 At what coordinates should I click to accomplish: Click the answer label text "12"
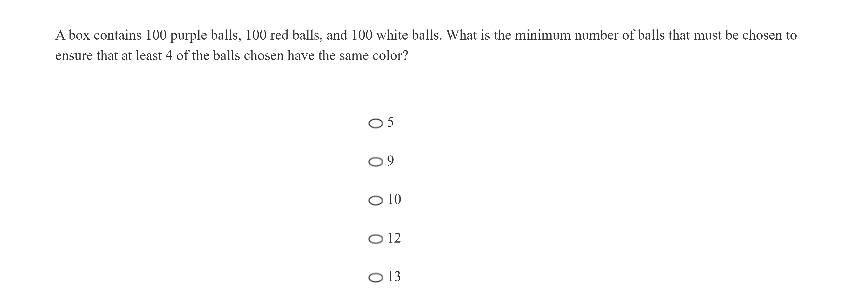click(x=394, y=238)
